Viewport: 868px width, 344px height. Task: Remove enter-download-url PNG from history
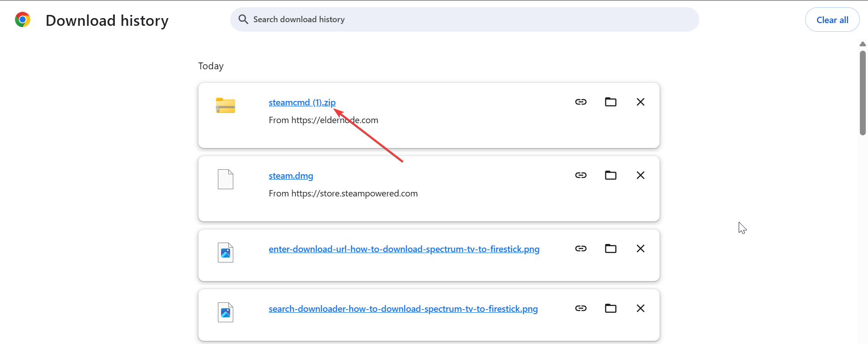[x=640, y=248]
